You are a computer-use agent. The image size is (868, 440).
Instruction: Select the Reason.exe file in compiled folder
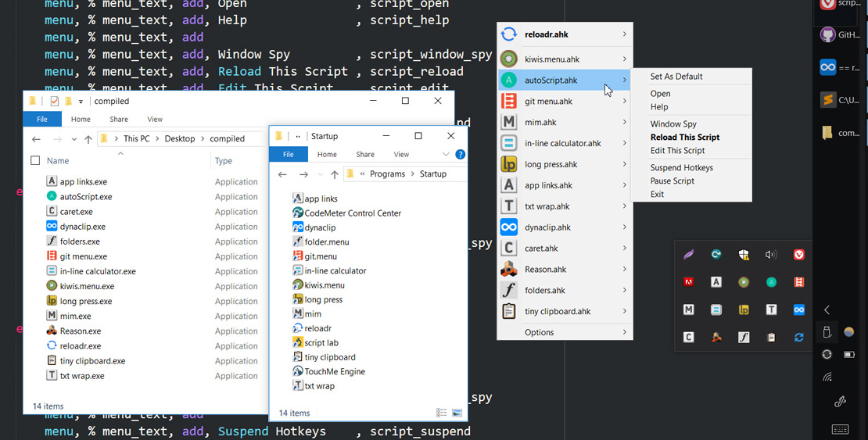(85, 331)
